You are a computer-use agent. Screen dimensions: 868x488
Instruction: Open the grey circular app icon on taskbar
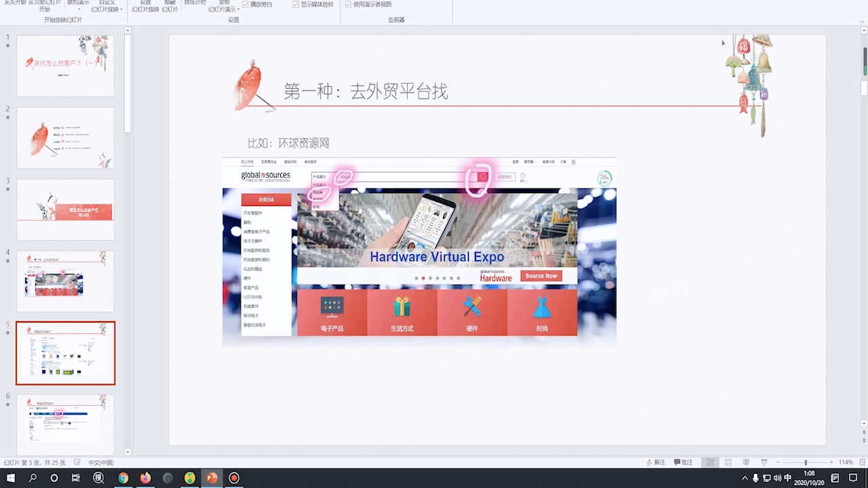(x=167, y=478)
